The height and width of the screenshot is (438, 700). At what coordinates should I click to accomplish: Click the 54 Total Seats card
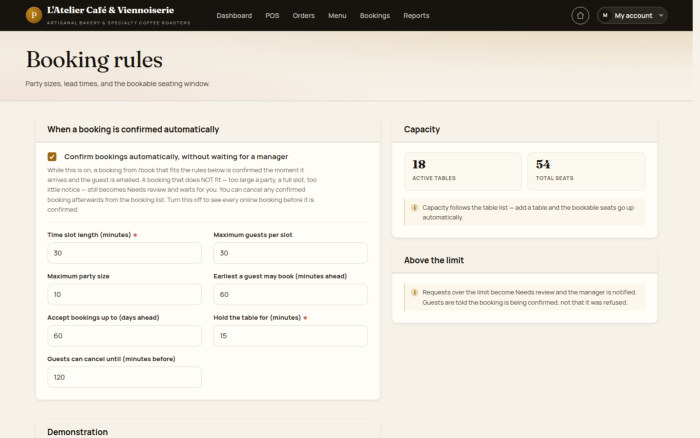[x=586, y=171]
